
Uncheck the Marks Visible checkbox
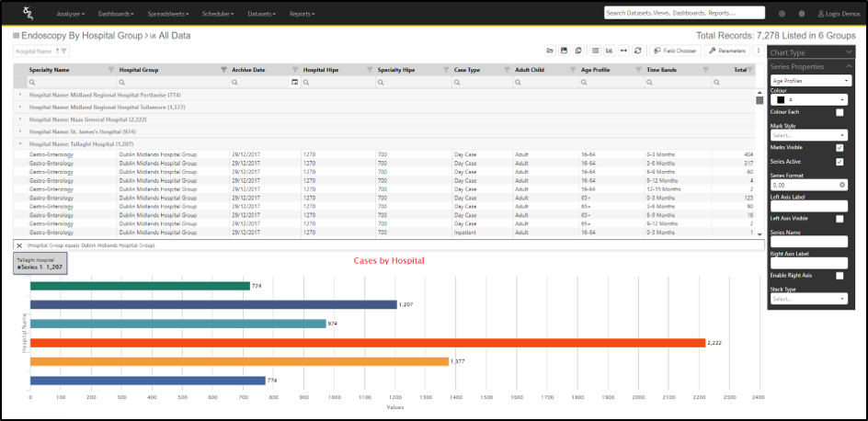pyautogui.click(x=839, y=147)
